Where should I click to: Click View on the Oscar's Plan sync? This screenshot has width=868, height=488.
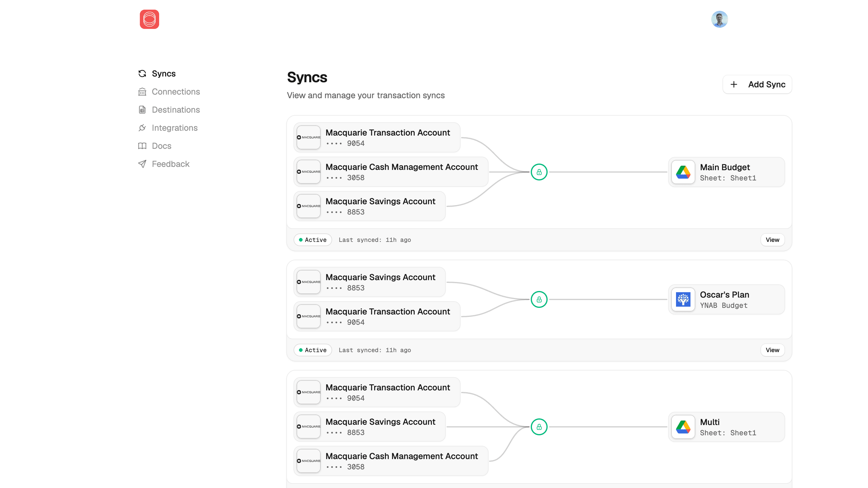(772, 350)
